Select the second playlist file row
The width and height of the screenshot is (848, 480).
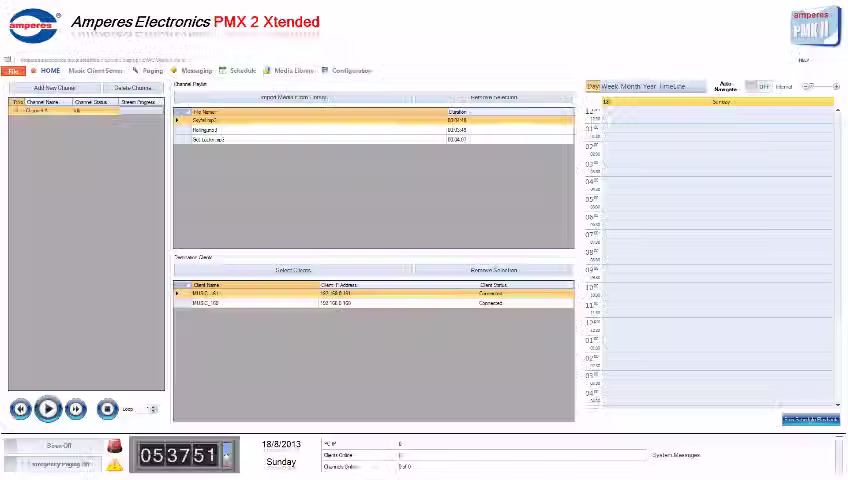(374, 130)
